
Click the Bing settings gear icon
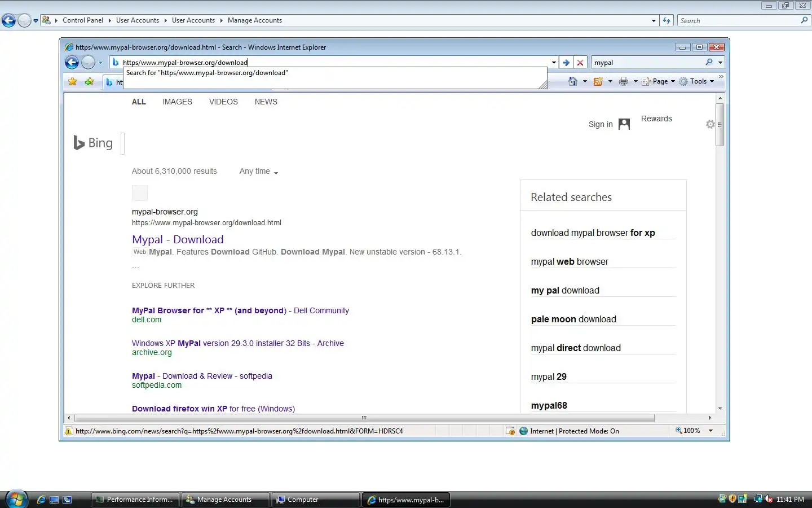(710, 124)
